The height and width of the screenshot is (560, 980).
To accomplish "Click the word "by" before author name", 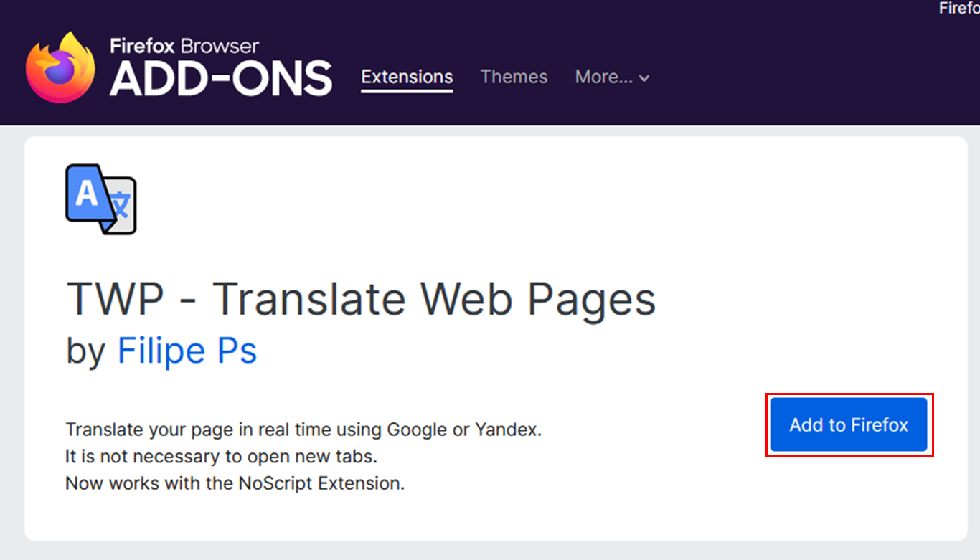I will click(85, 351).
